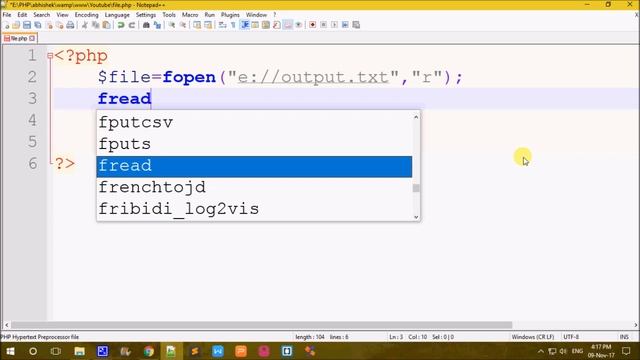Open the Run menu
Screen dimensions: 640x360
pyautogui.click(x=209, y=15)
